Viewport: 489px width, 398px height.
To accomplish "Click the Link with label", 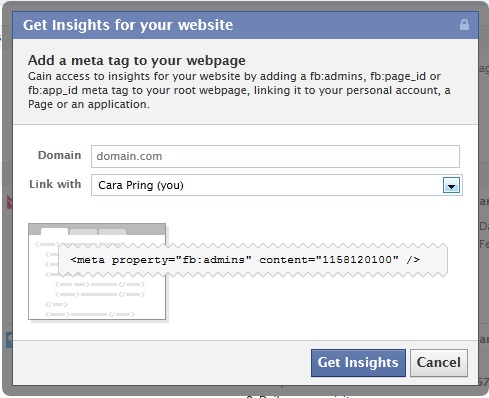I will [55, 184].
